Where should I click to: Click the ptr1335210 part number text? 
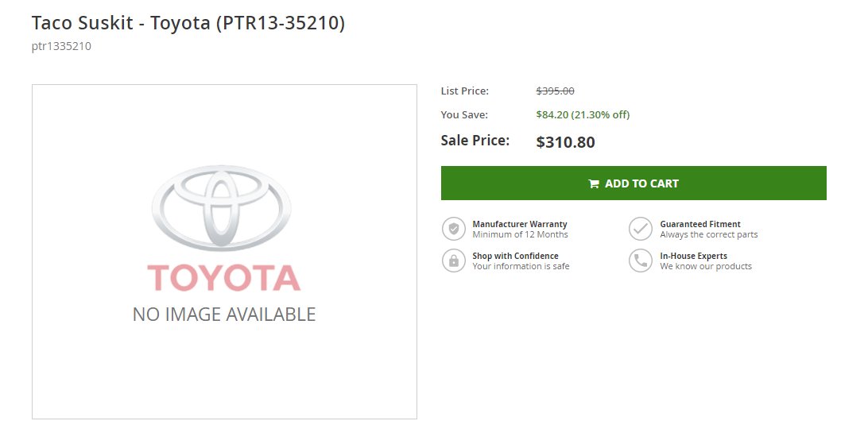(61, 46)
